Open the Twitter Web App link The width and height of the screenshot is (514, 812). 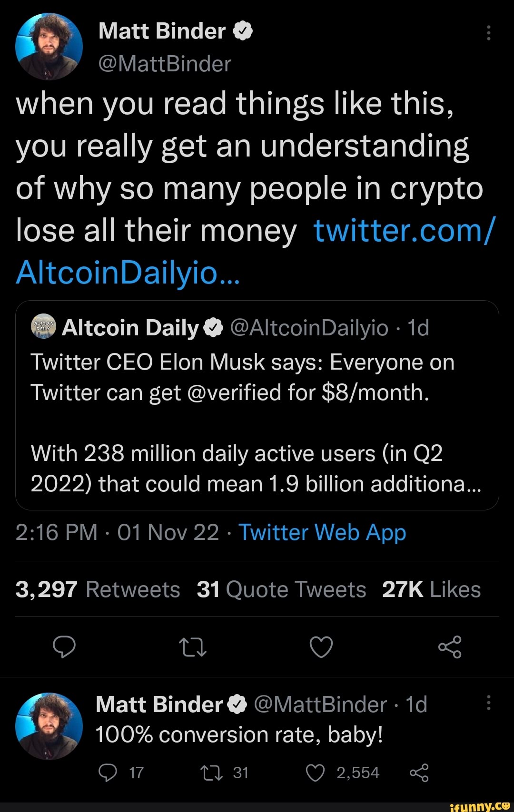[322, 532]
